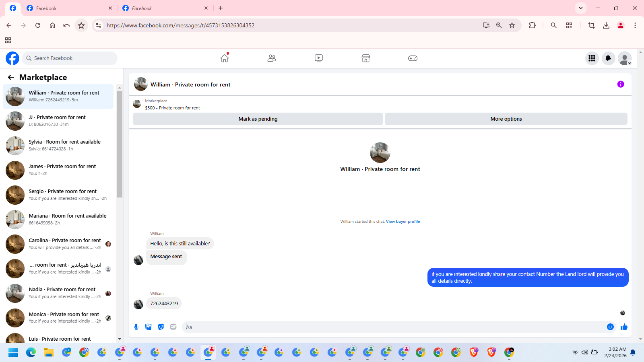Open site information icon in address bar
The image size is (644, 362).
click(98, 25)
